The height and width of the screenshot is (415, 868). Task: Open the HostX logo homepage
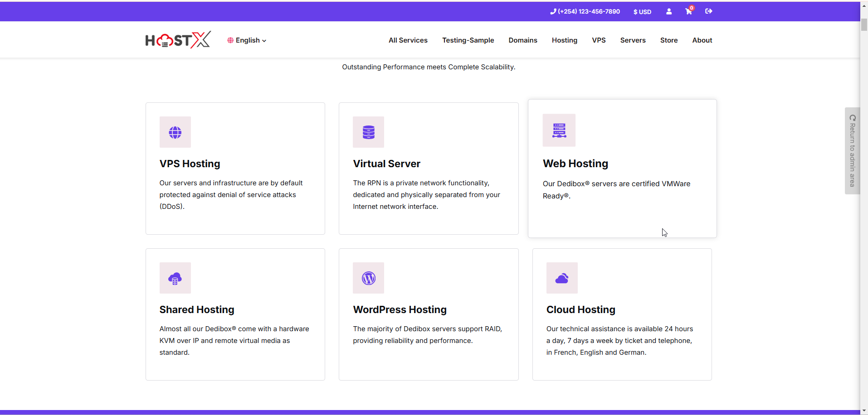point(178,40)
